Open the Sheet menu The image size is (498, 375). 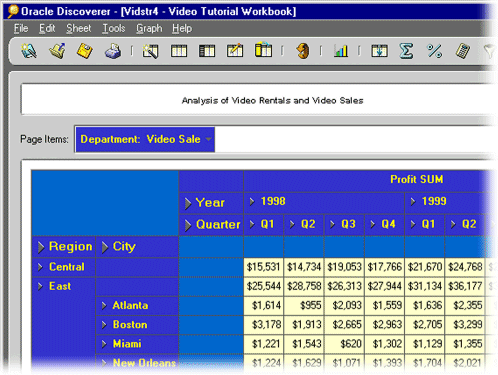pos(79,29)
